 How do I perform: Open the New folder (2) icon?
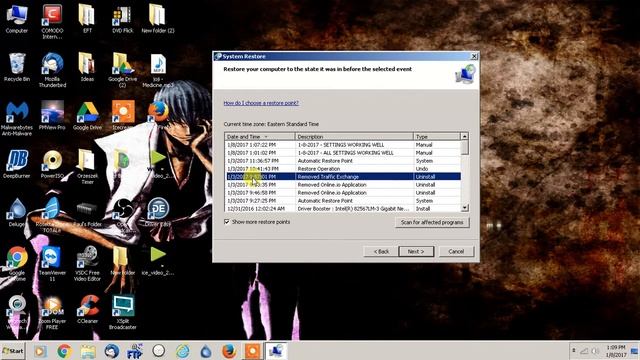tap(158, 18)
